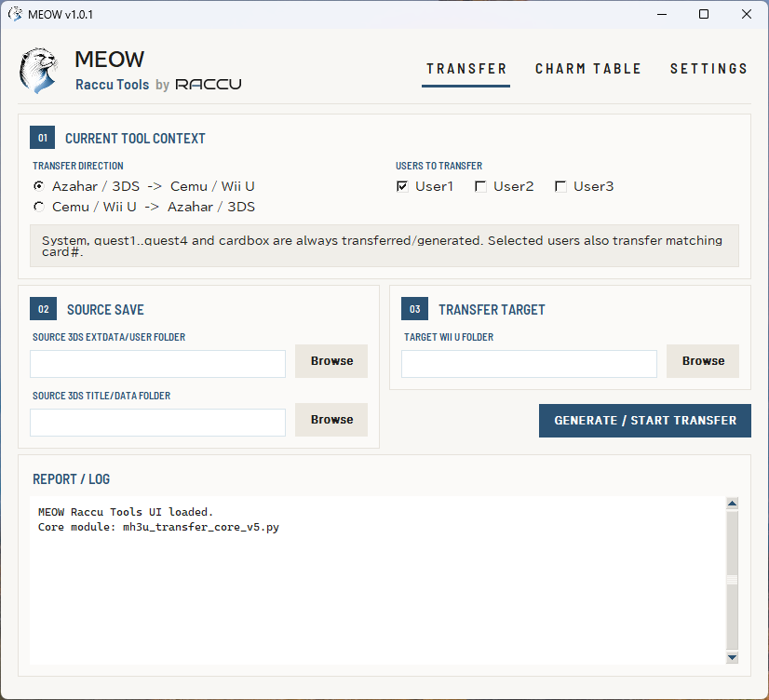
Task: Focus the source 3DS extdata/user folder field
Action: pyautogui.click(x=158, y=364)
